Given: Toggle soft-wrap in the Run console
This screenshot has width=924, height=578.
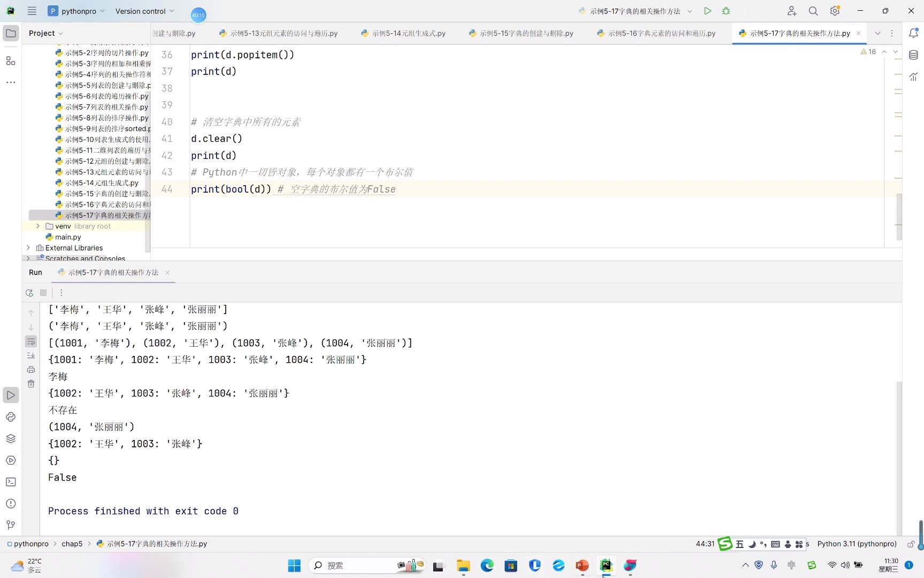Looking at the screenshot, I should click(x=31, y=341).
